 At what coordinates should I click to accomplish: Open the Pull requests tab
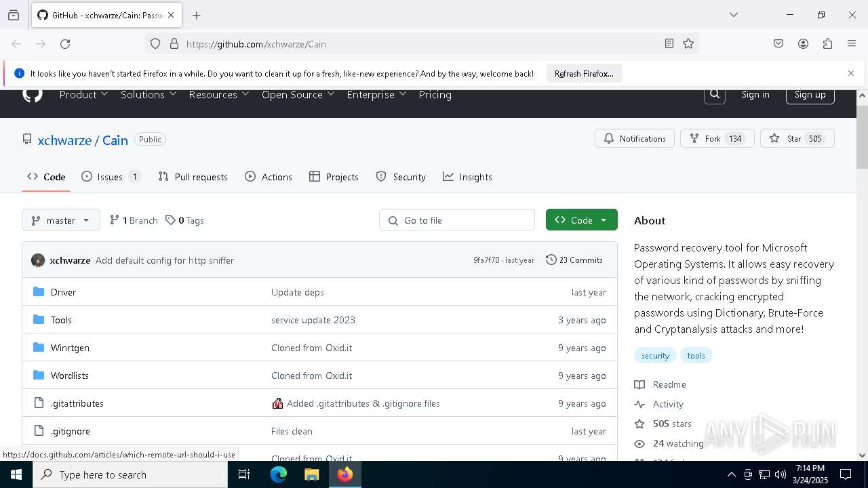click(x=193, y=177)
